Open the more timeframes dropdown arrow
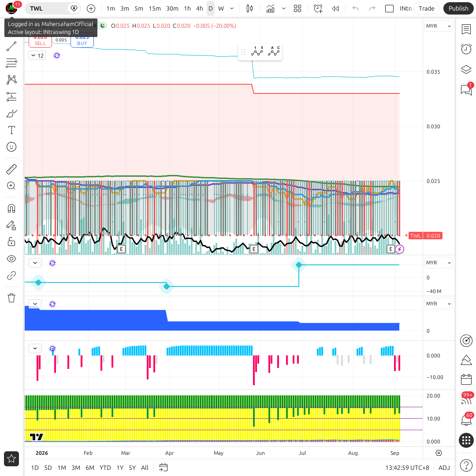Viewport: 476px width, 476px height. (x=232, y=8)
